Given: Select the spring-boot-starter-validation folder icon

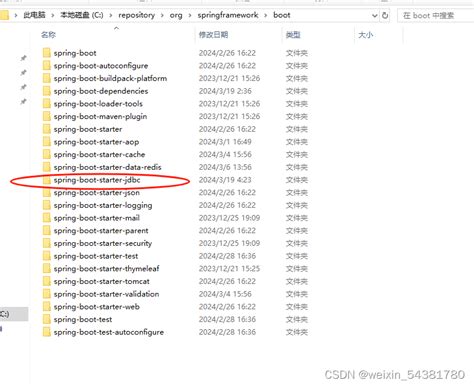Looking at the screenshot, I should pyautogui.click(x=47, y=294).
